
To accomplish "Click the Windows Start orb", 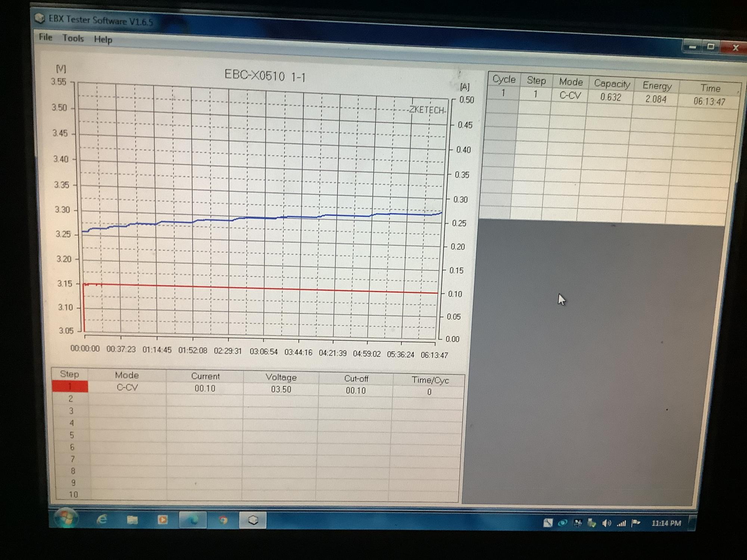I will [66, 519].
